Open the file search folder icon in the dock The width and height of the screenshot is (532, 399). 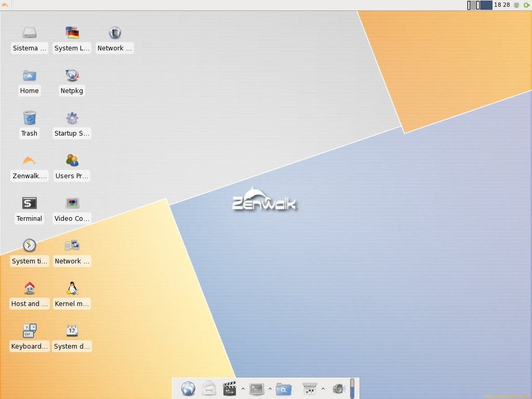(284, 389)
